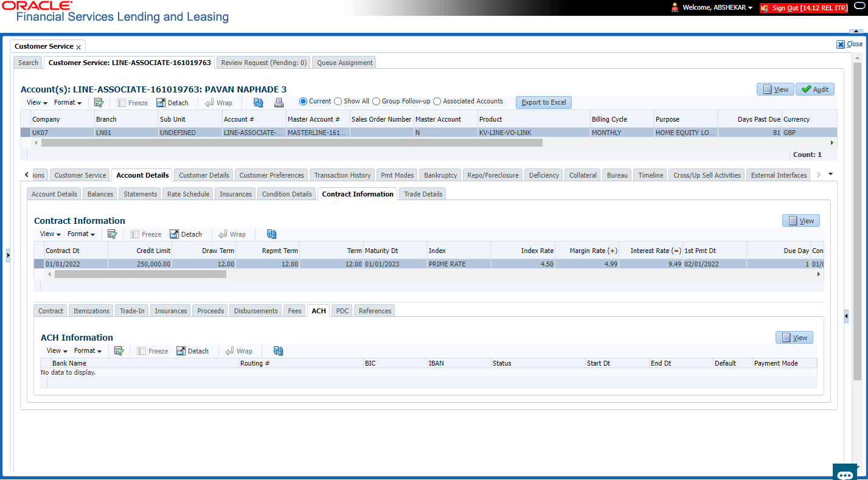Click Query By Example icon in Contract Information toolbar
Screen dimensions: 868x480
click(x=113, y=234)
